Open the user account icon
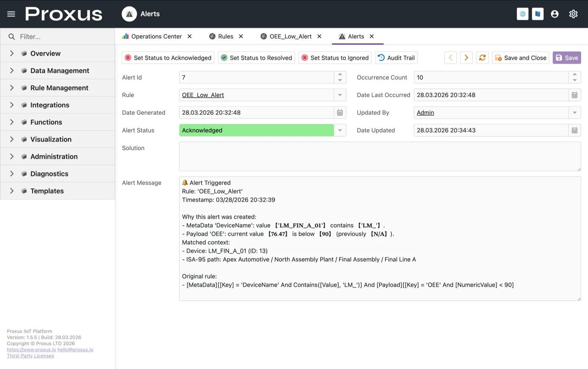588x369 pixels. pos(555,14)
